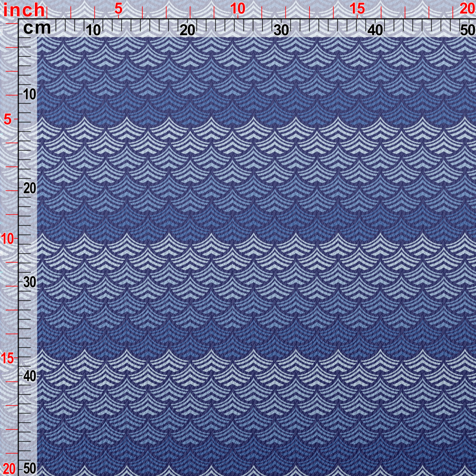Screen dimensions: 476x476
Task: Click the 20 mark on the horizontal cm ruler
Action: click(x=187, y=30)
